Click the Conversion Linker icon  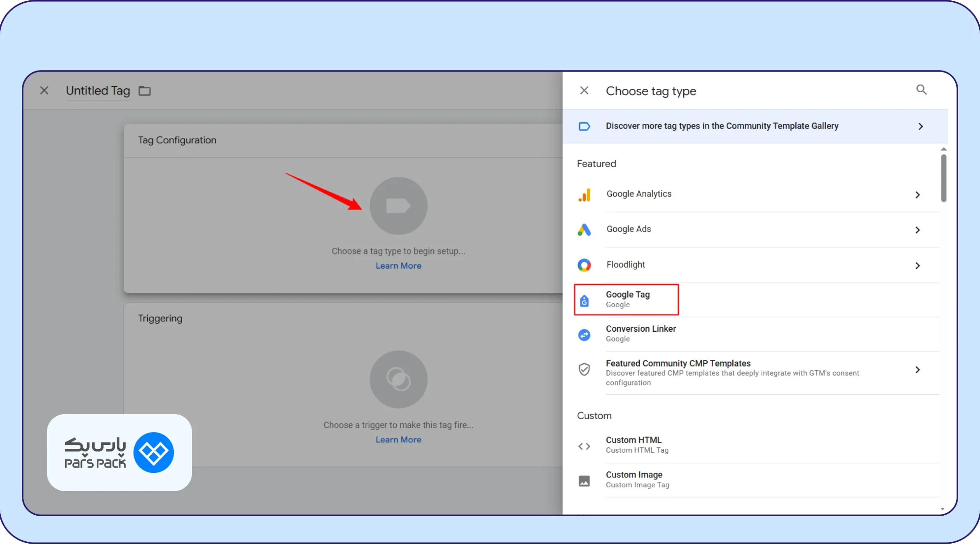click(584, 335)
